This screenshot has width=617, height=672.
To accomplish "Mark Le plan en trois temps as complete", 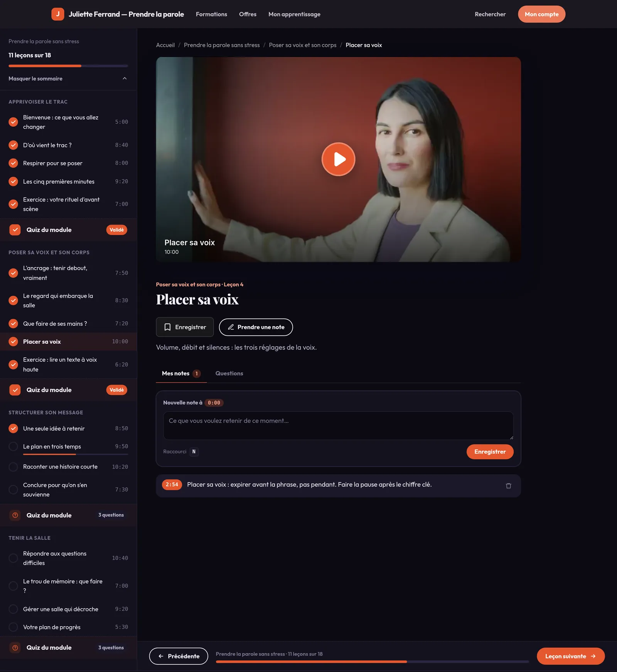I will [13, 446].
